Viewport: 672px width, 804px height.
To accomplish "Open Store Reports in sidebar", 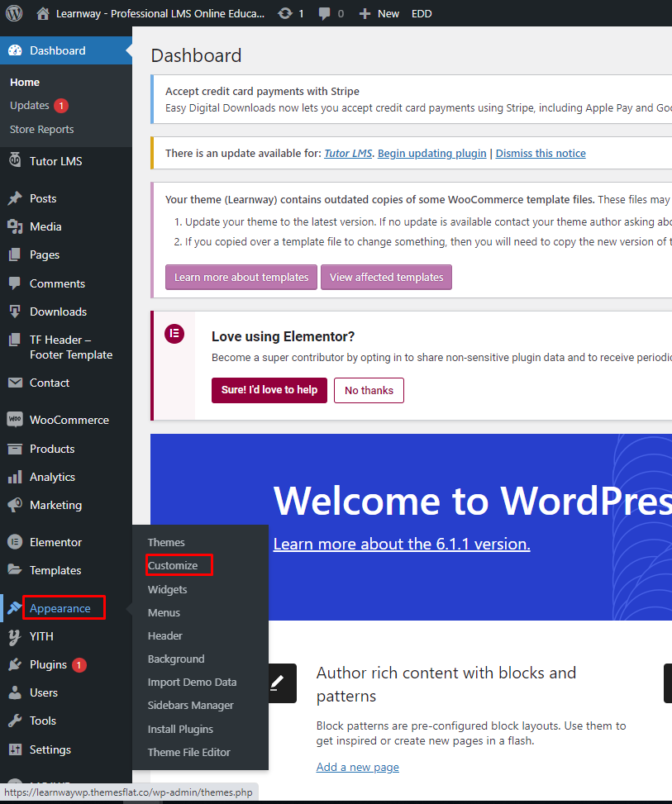I will pyautogui.click(x=41, y=129).
